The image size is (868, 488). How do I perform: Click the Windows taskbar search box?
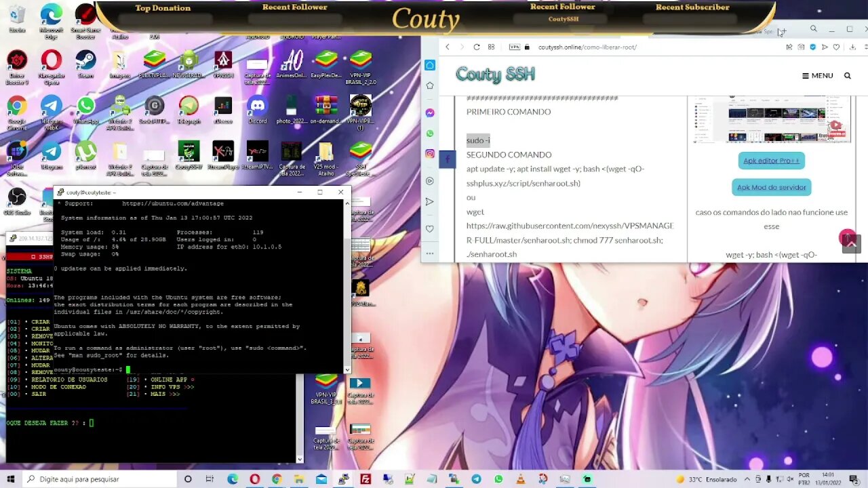99,479
